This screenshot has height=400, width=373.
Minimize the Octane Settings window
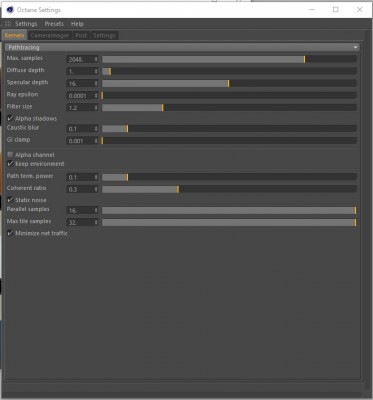click(312, 10)
